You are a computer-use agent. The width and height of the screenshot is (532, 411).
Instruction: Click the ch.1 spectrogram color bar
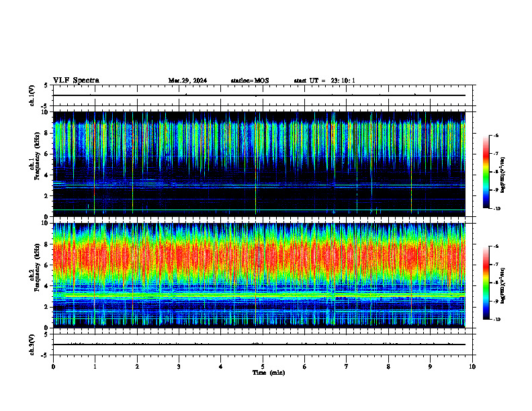[486, 172]
